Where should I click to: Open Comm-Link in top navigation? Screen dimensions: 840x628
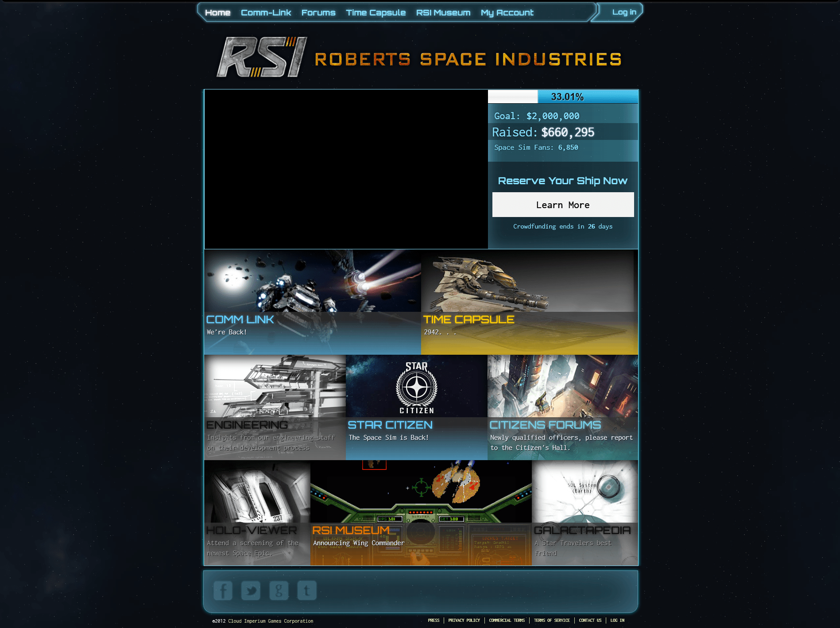(x=266, y=12)
